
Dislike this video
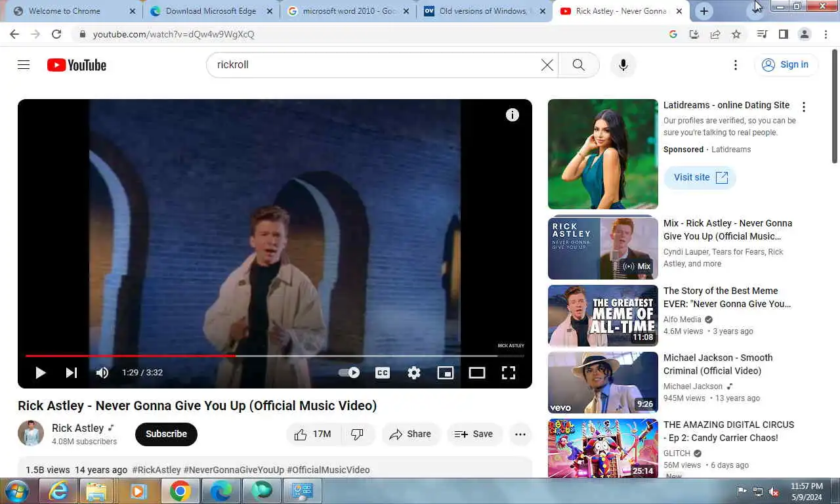click(x=358, y=434)
